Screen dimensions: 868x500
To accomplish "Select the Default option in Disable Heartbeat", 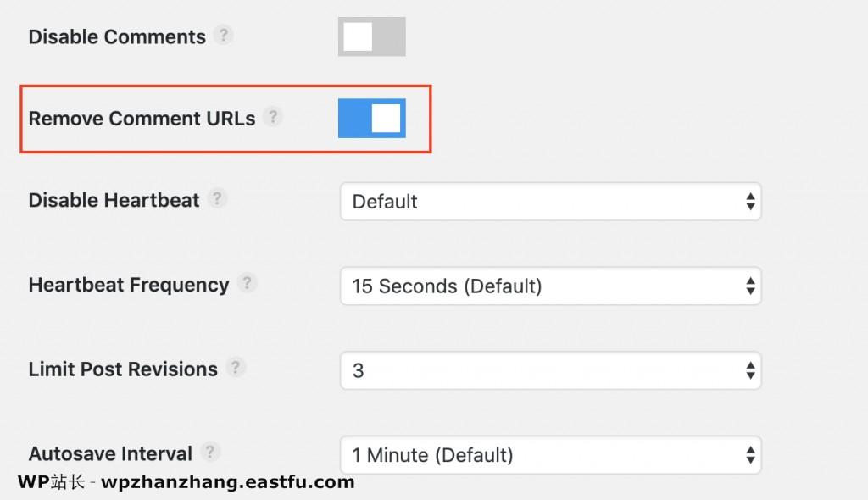I will (x=385, y=202).
